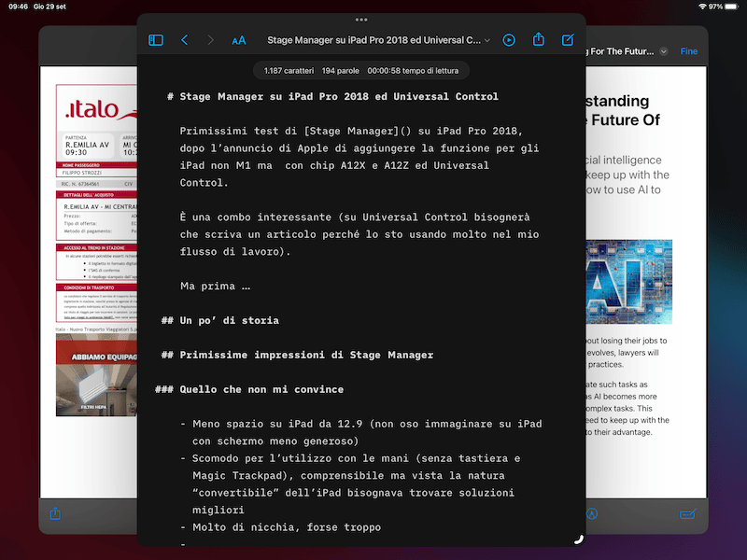The width and height of the screenshot is (747, 560).
Task: Open the AA text appearance options
Action: click(239, 40)
